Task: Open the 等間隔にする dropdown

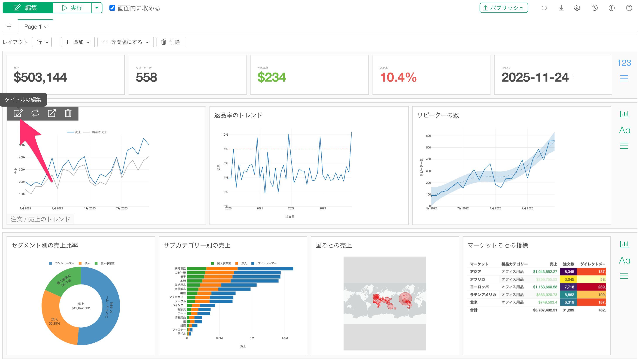Action: click(126, 42)
